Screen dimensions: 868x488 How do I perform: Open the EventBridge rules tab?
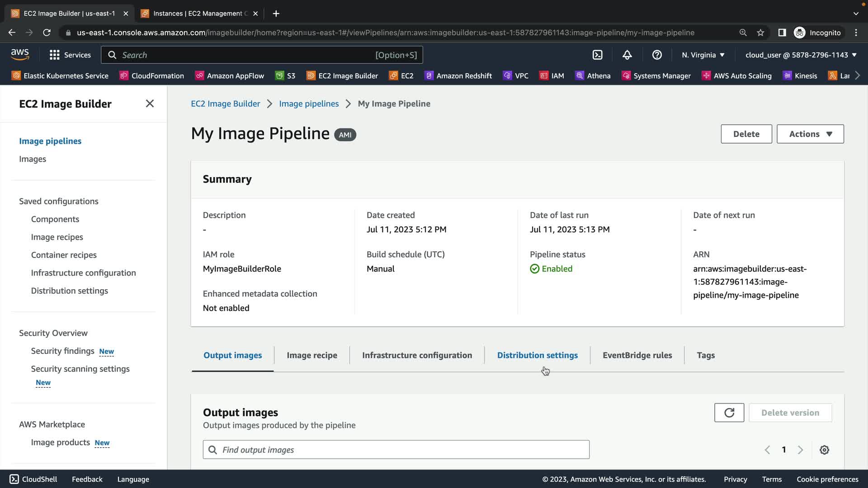tap(637, 355)
